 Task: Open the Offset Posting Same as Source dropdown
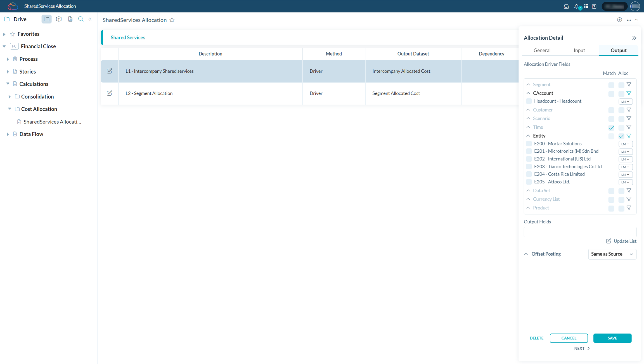click(612, 254)
